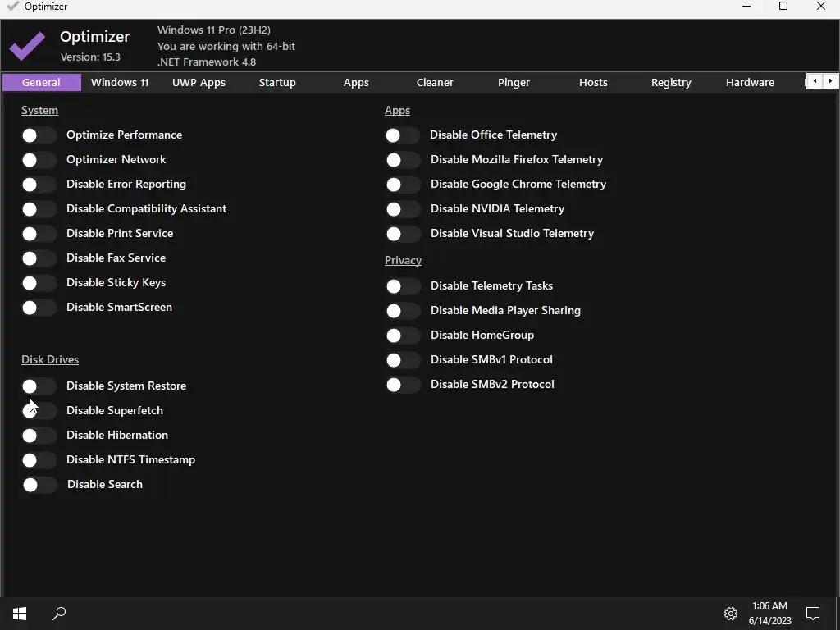Viewport: 840px width, 630px height.
Task: Switch to the Hardware tab
Action: (750, 83)
